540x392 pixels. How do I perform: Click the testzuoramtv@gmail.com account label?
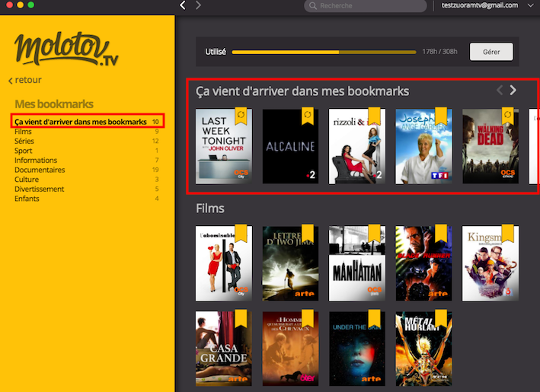click(480, 5)
